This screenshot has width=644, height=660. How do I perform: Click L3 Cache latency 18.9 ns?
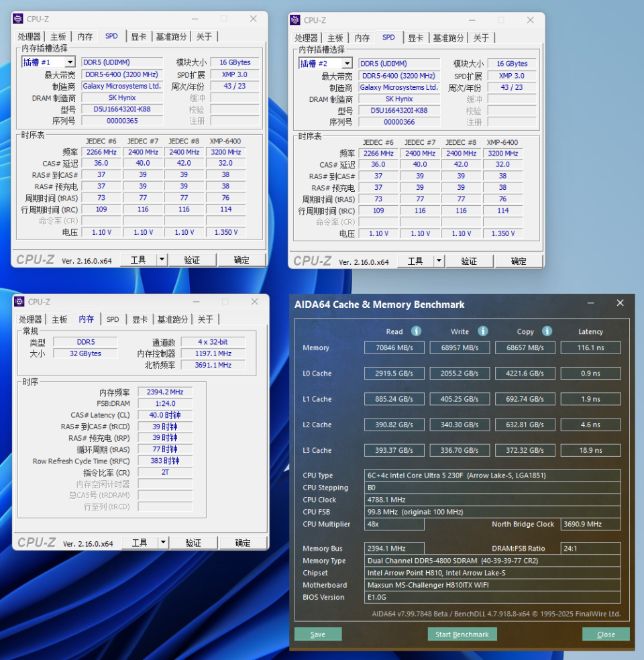[x=590, y=450]
